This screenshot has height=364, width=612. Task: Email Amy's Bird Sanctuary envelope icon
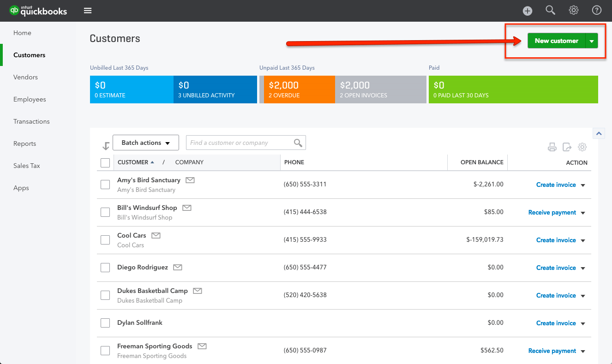[190, 180]
